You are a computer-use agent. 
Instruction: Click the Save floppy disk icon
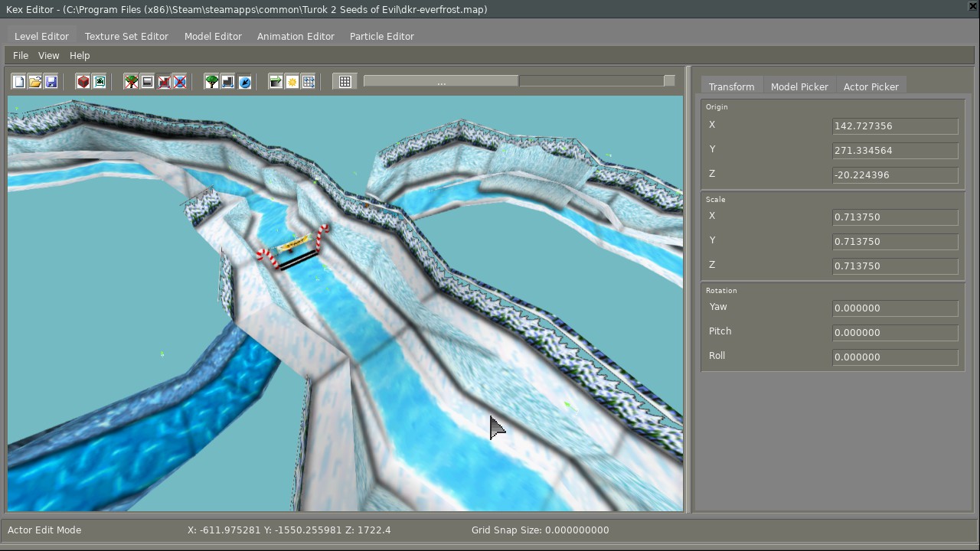click(x=51, y=82)
